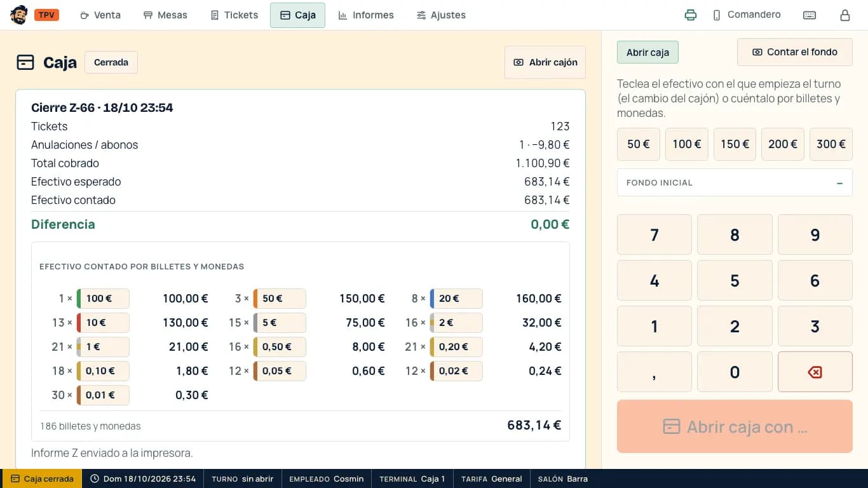This screenshot has height=488, width=868.
Task: Choose the 200 € quick amount
Action: click(783, 144)
